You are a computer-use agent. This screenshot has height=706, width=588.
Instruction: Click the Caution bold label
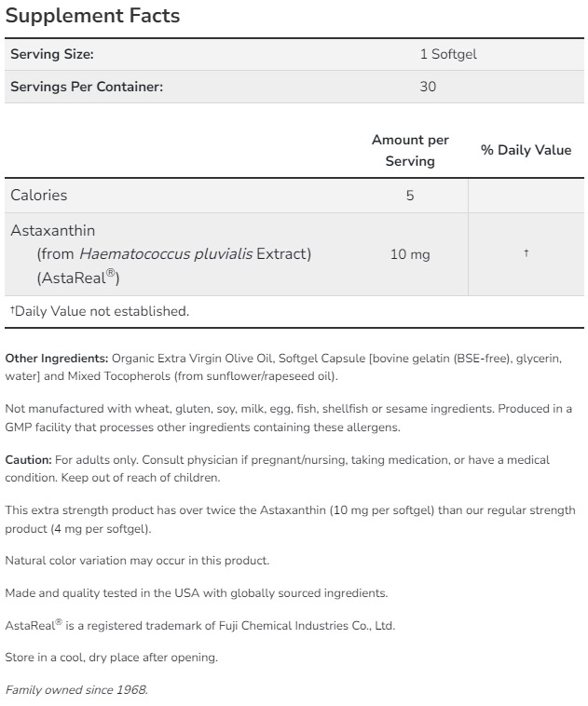(28, 460)
